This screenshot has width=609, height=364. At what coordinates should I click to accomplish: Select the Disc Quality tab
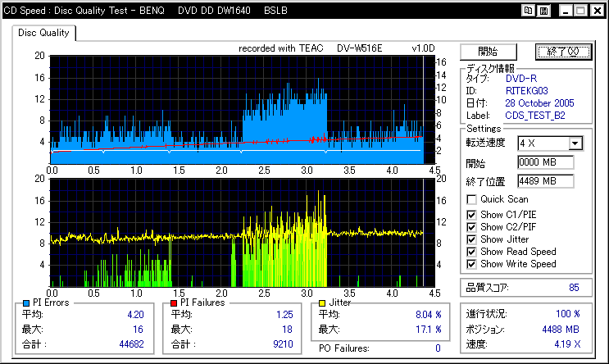coord(43,33)
